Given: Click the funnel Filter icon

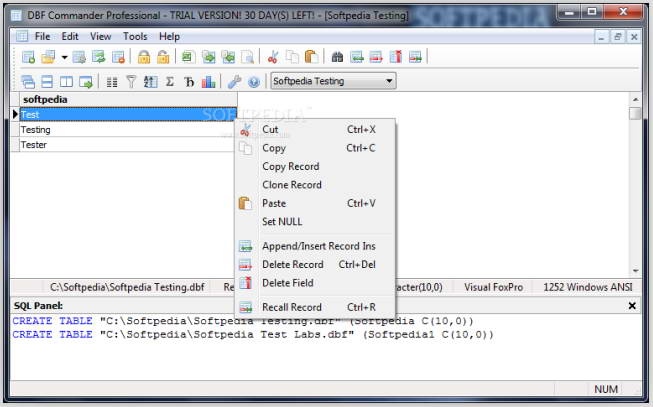Looking at the screenshot, I should tap(131, 82).
